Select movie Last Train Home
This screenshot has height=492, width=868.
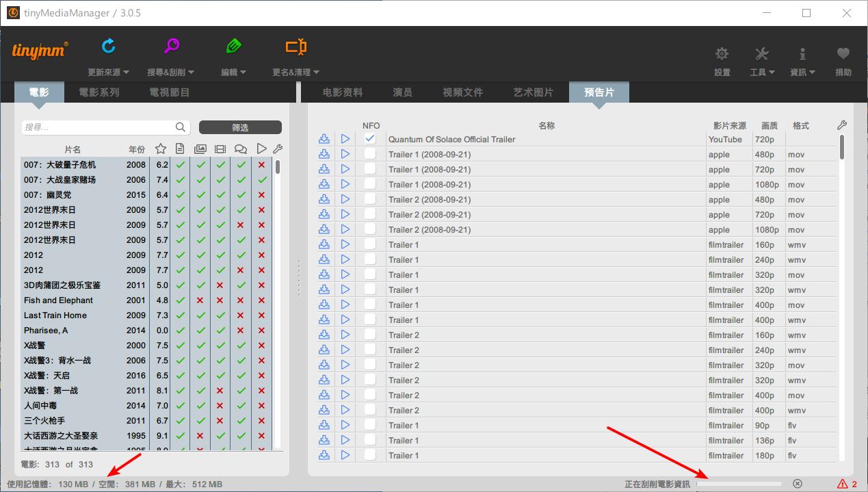pos(146,315)
